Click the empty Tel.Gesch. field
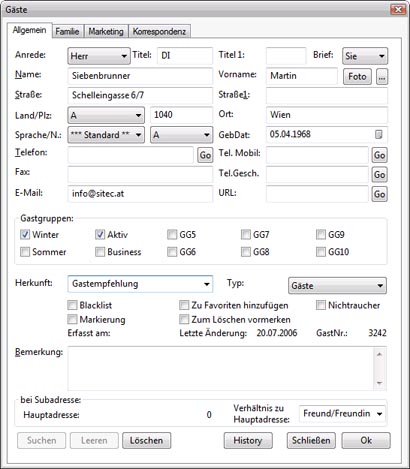Image resolution: width=410 pixels, height=469 pixels. click(x=317, y=174)
